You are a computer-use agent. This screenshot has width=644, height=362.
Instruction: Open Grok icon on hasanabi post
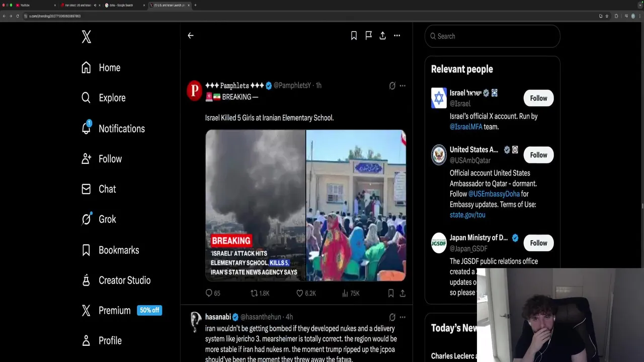392,317
